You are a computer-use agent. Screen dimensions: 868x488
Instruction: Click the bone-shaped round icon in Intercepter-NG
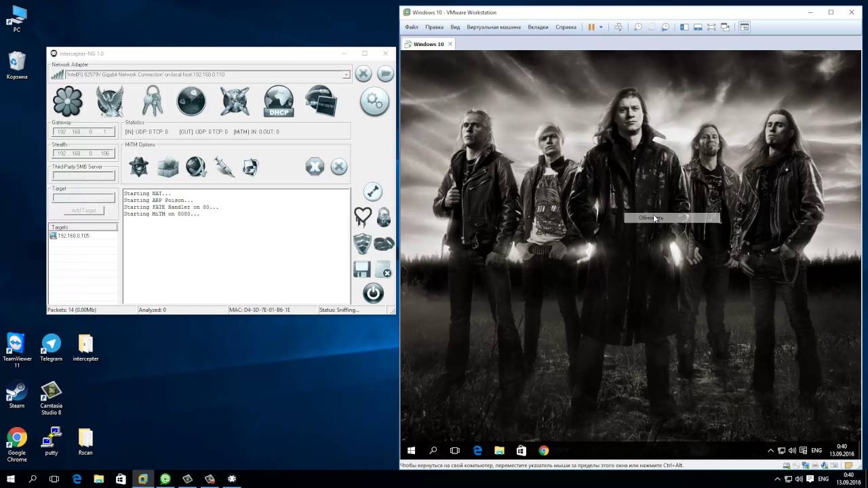pos(373,192)
